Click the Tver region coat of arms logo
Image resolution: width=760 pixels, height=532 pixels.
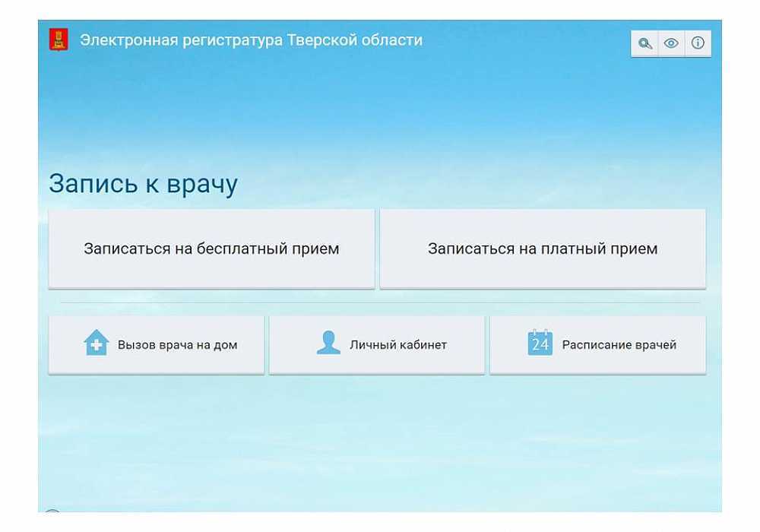point(59,40)
